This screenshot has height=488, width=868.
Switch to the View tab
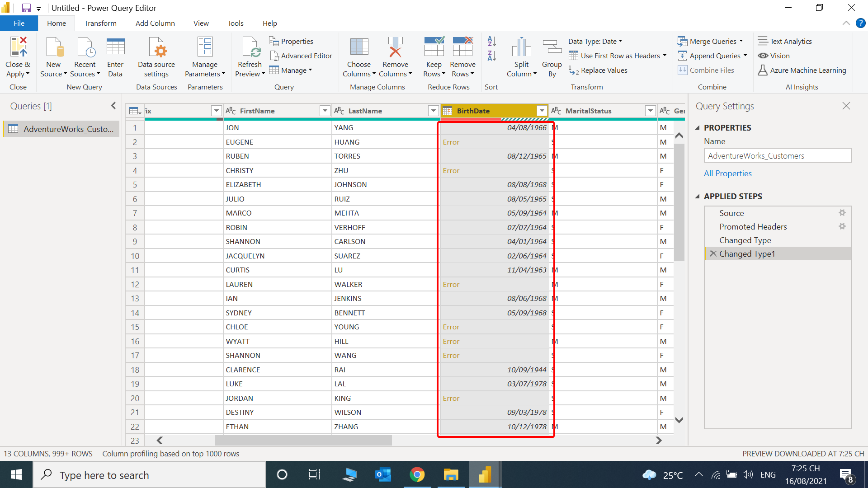point(201,23)
